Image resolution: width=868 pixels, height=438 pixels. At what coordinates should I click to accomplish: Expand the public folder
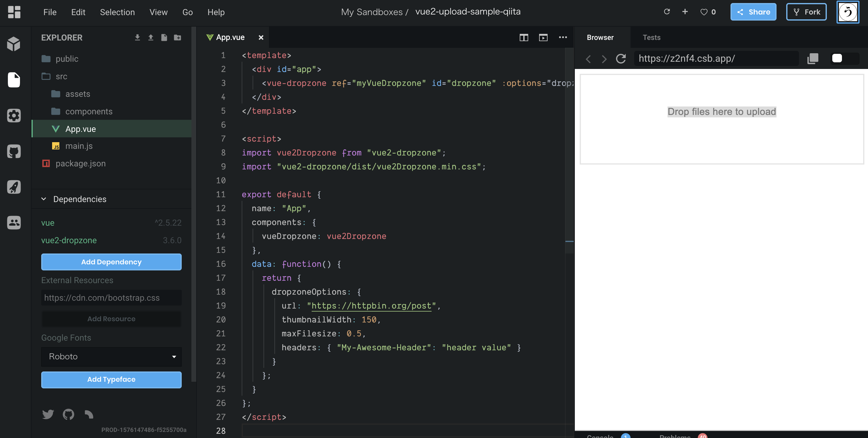click(x=67, y=59)
